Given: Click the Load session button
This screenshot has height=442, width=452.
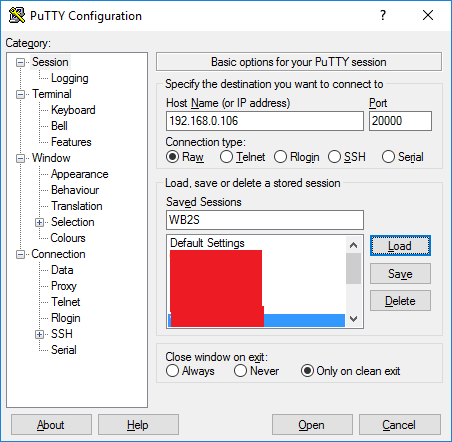Looking at the screenshot, I should coord(400,246).
